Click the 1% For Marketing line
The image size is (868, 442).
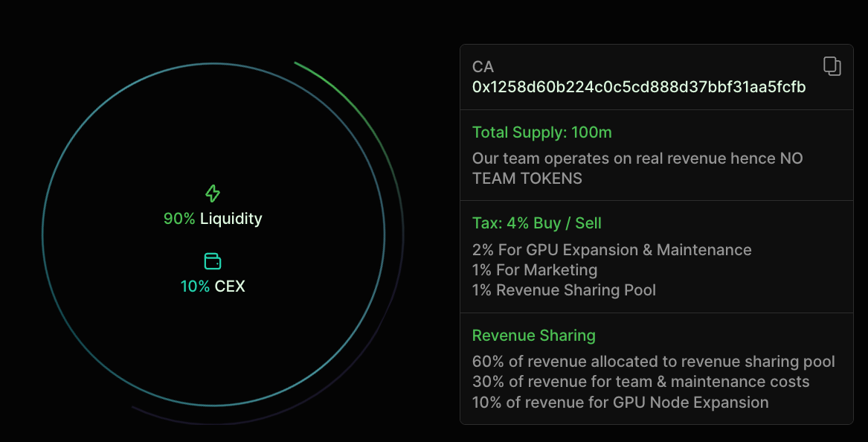pyautogui.click(x=535, y=270)
